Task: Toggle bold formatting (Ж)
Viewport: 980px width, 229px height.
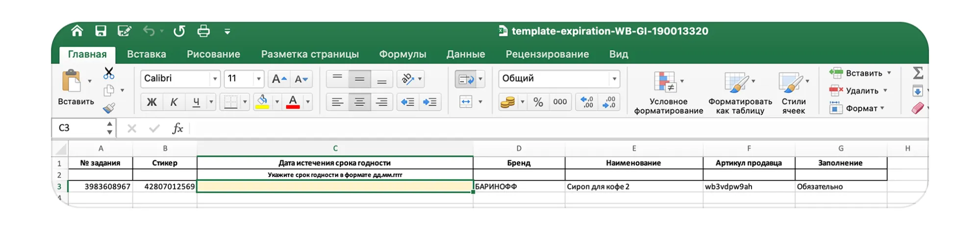Action: (152, 102)
